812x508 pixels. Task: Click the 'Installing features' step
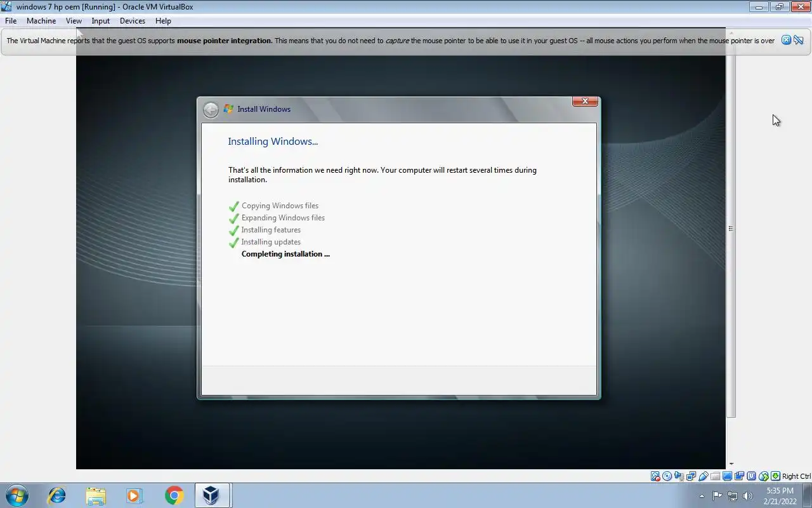(x=271, y=230)
